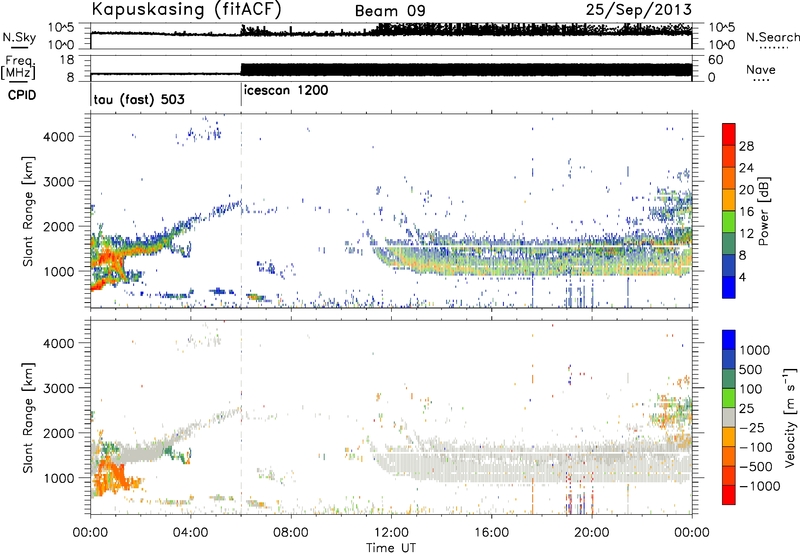Click the blue bottom segment of the Power colorbar
The image size is (800, 554).
tap(729, 287)
